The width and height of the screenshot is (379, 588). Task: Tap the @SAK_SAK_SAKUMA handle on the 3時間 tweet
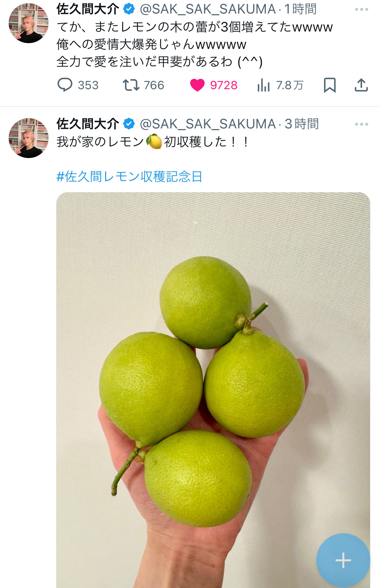tap(208, 124)
